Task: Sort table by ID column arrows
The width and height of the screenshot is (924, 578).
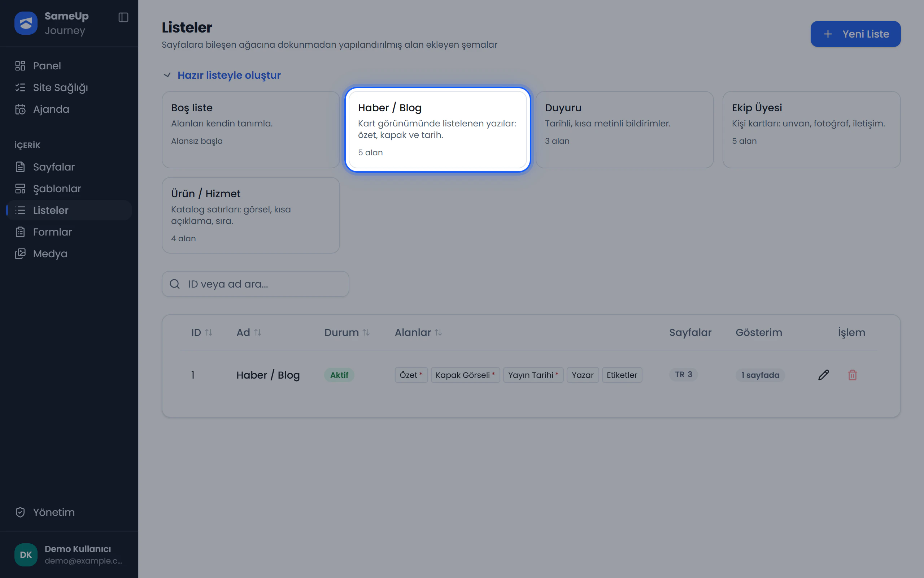Action: tap(209, 333)
